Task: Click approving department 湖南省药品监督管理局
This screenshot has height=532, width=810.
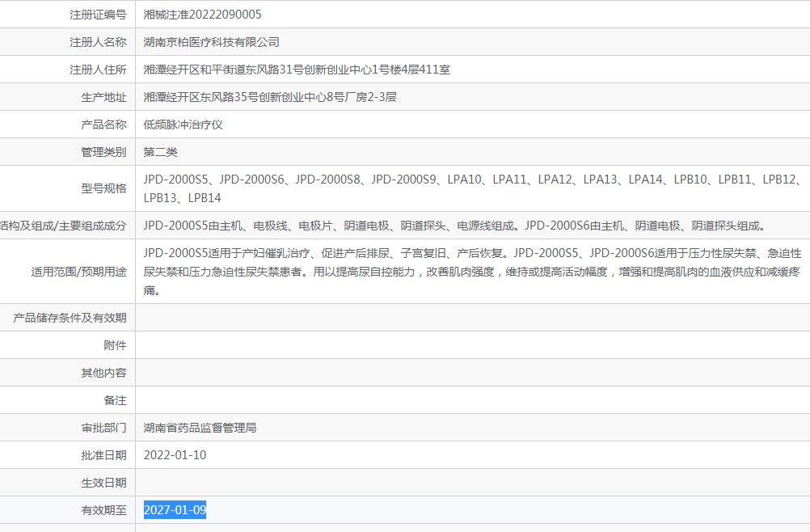Action: pyautogui.click(x=200, y=428)
